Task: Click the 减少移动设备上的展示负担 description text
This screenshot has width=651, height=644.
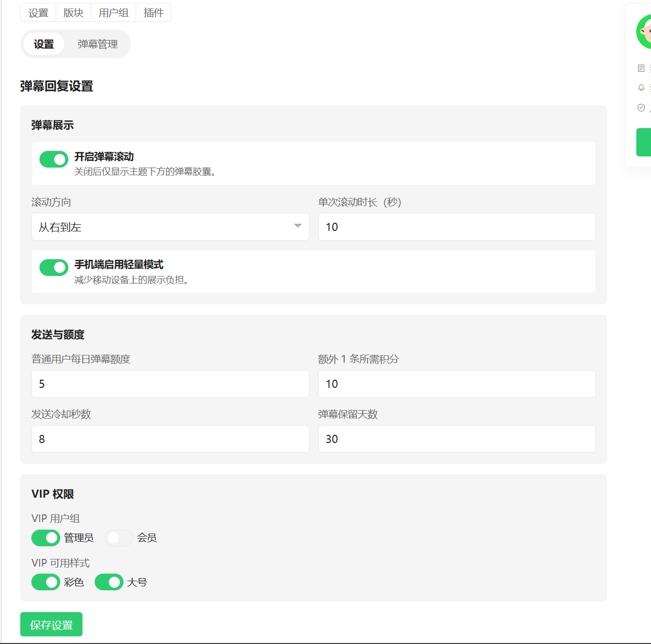Action: tap(132, 280)
